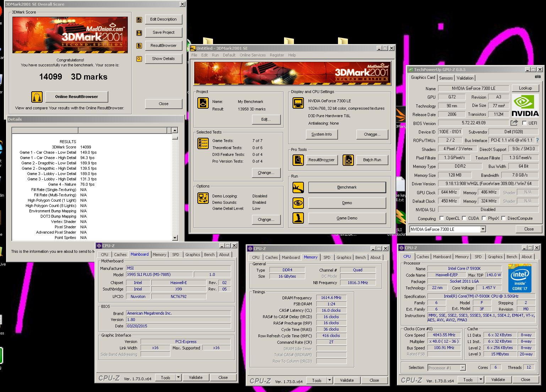Click the NVIDIA logo in GPU-Z
This screenshot has height=392, width=546.
[x=525, y=106]
